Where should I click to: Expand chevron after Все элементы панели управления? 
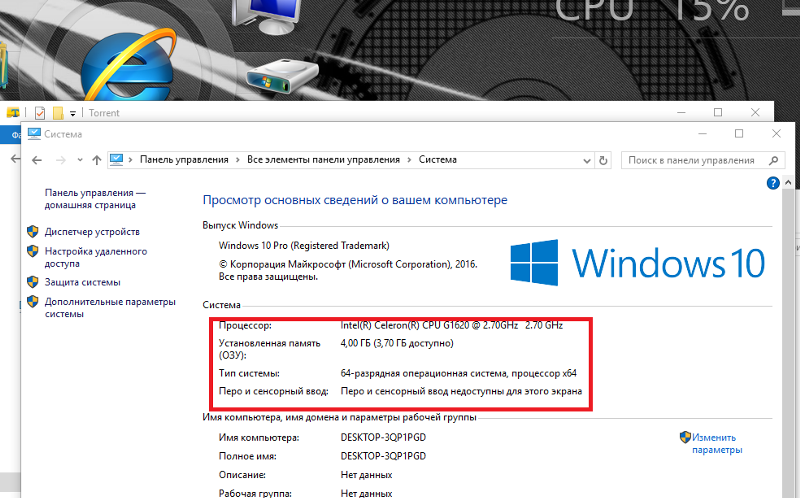click(x=409, y=160)
